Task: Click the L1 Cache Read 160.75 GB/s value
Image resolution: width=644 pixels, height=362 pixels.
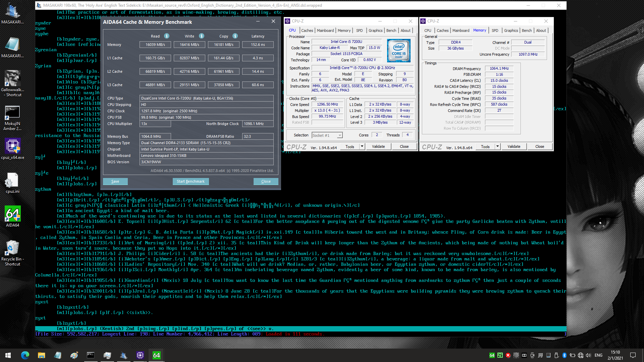Action: click(x=155, y=58)
